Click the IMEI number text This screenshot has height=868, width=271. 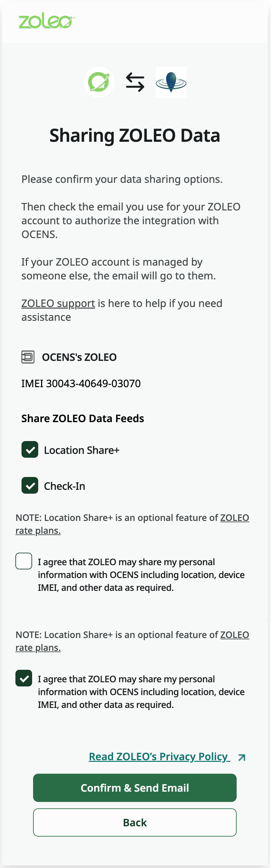81,383
